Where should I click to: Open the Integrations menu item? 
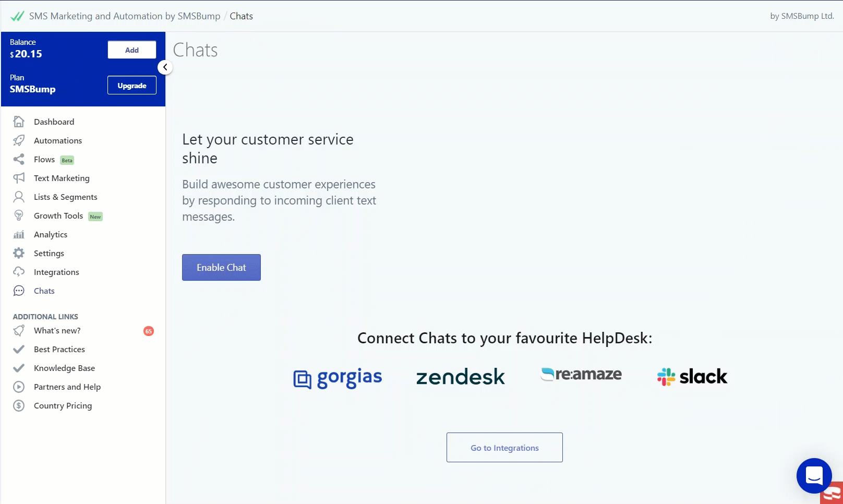[56, 272]
